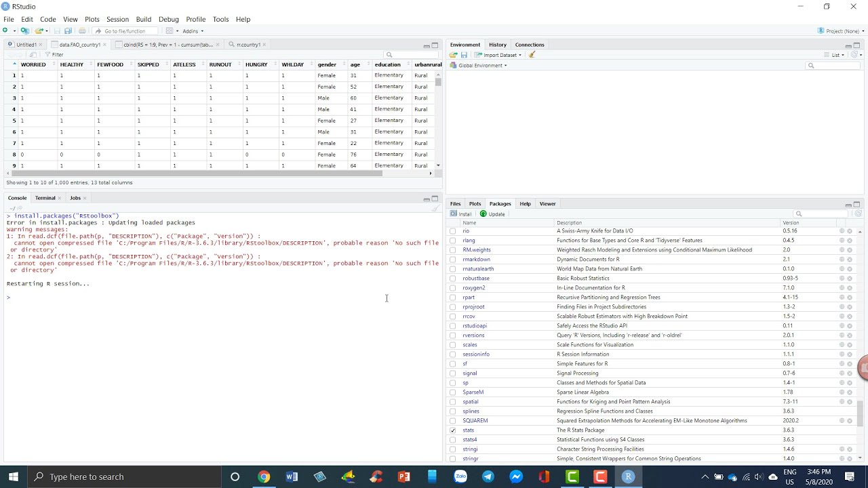Click the Open File folder icon
The image size is (868, 488).
click(x=39, y=31)
